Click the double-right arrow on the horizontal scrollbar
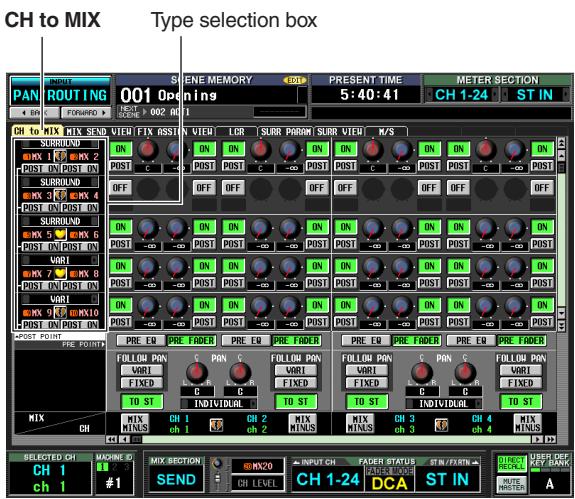 (550, 439)
